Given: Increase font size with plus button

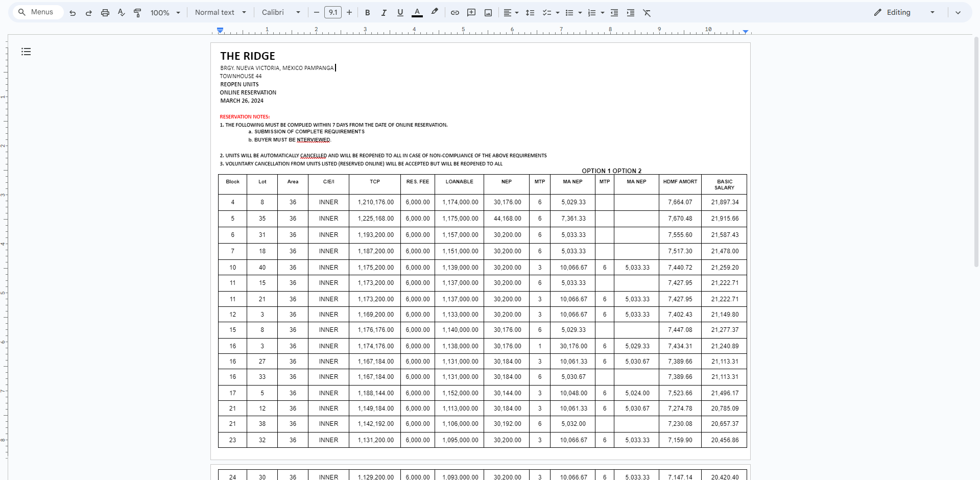Looking at the screenshot, I should pos(349,13).
